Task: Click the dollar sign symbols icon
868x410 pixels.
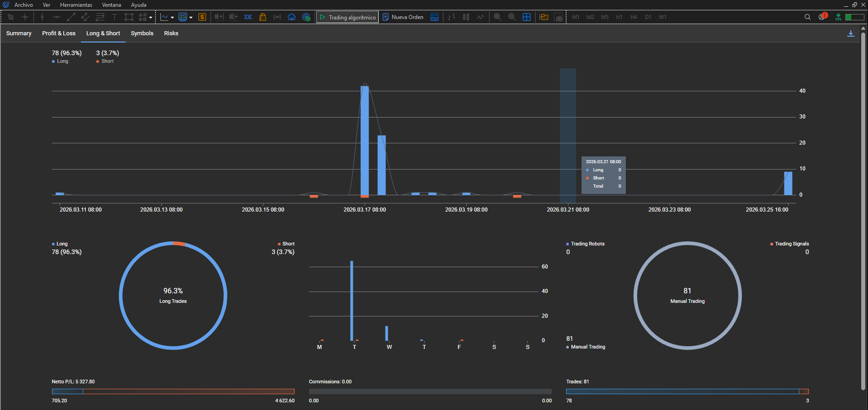Action: point(202,17)
